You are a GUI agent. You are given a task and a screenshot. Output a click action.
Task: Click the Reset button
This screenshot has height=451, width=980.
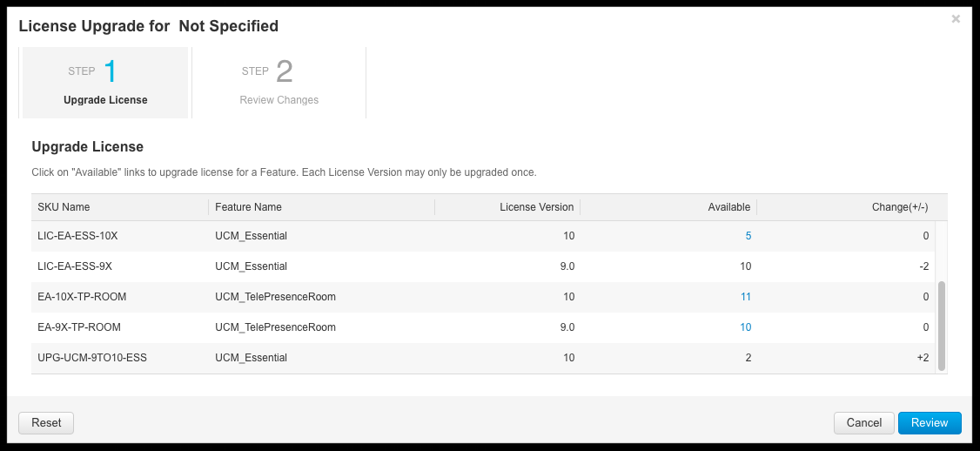[x=46, y=423]
